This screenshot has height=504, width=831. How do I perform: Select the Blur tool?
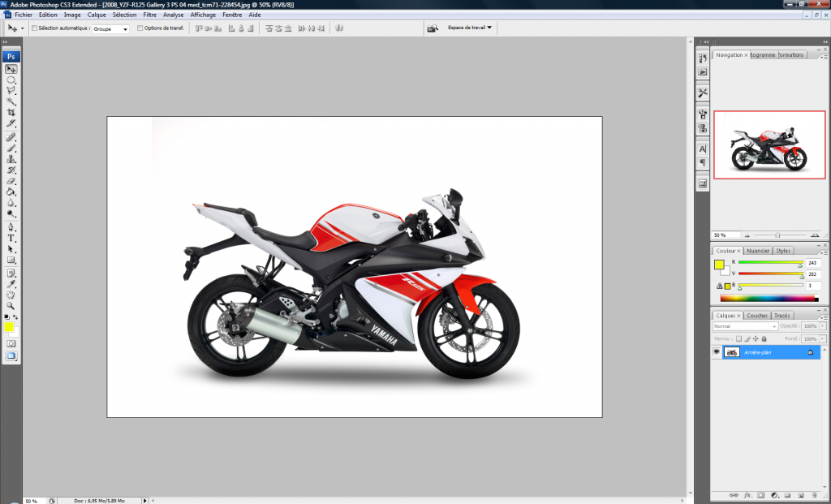click(x=11, y=203)
